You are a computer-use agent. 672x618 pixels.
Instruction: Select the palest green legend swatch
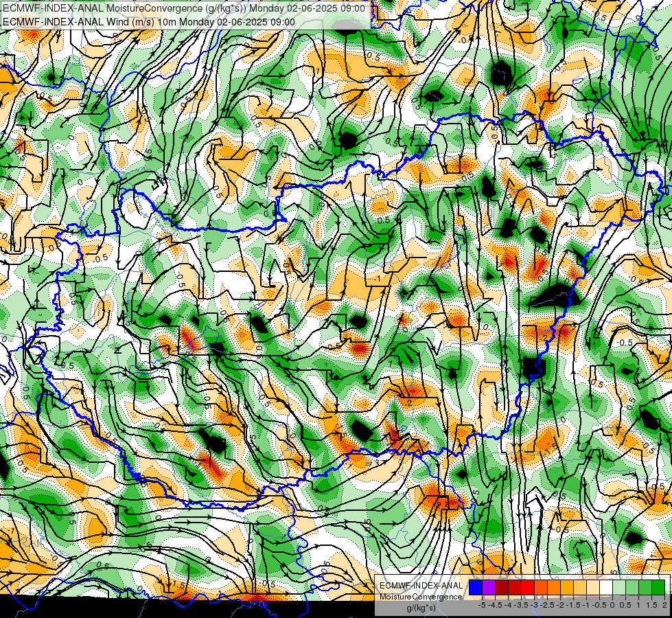pyautogui.click(x=619, y=587)
